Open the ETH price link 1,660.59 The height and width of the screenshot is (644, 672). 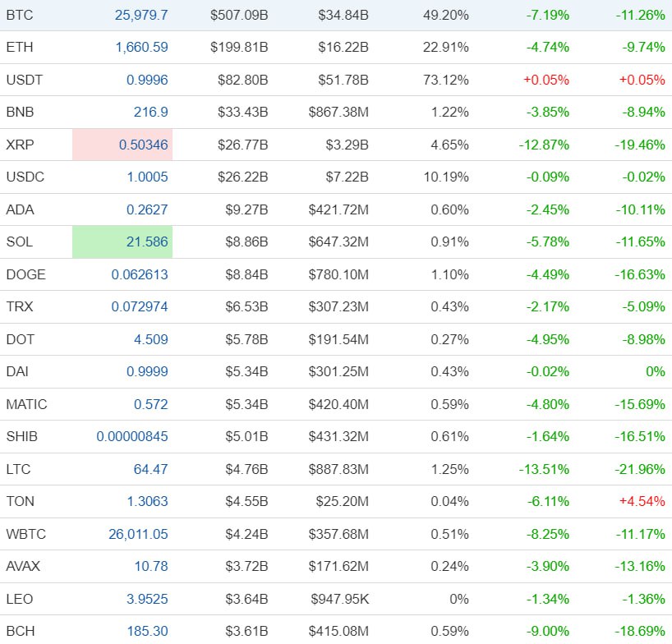click(142, 47)
